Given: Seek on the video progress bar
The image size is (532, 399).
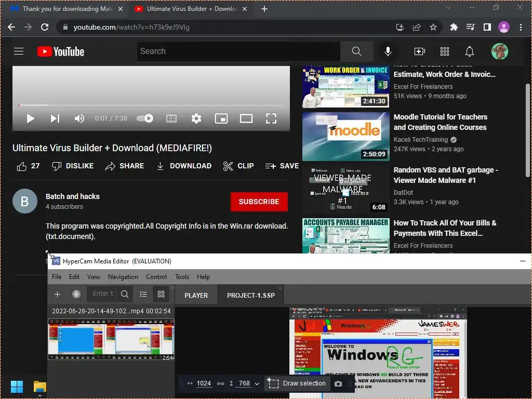Looking at the screenshot, I should point(151,105).
